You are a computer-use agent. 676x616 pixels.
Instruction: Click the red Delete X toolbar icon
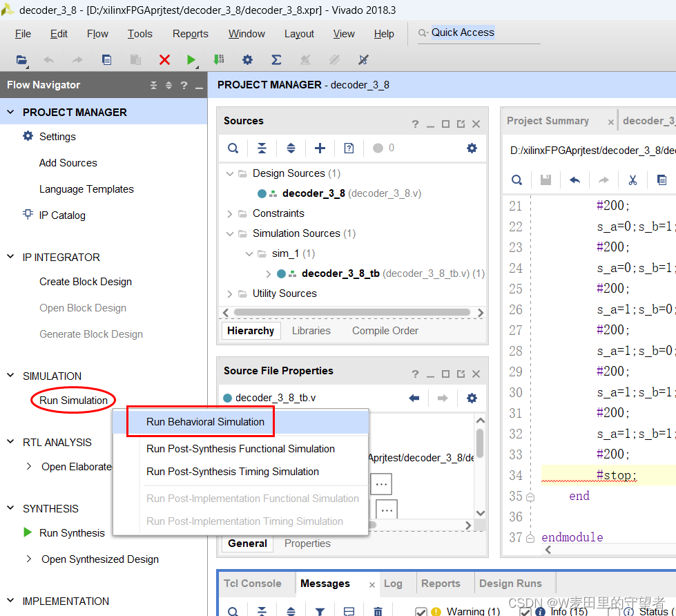tap(164, 60)
